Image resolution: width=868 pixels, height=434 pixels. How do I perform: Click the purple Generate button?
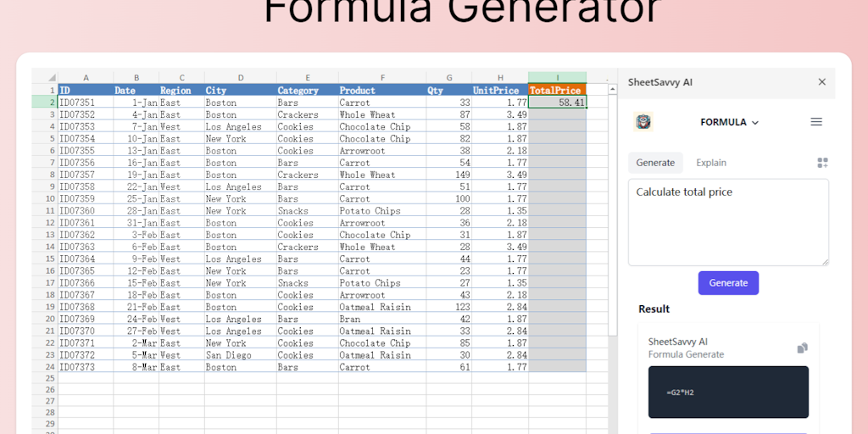point(728,283)
